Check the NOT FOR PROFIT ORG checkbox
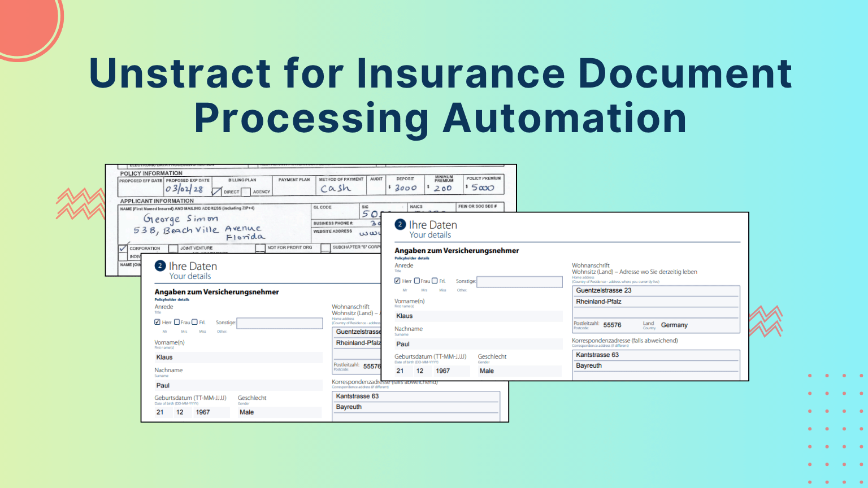 click(260, 248)
